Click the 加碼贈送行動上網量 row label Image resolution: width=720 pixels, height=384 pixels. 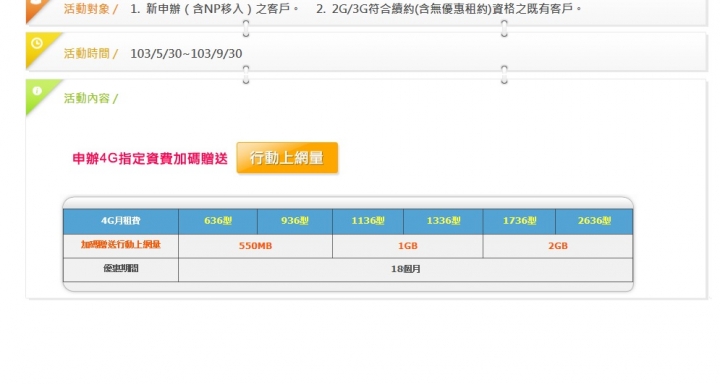121,245
